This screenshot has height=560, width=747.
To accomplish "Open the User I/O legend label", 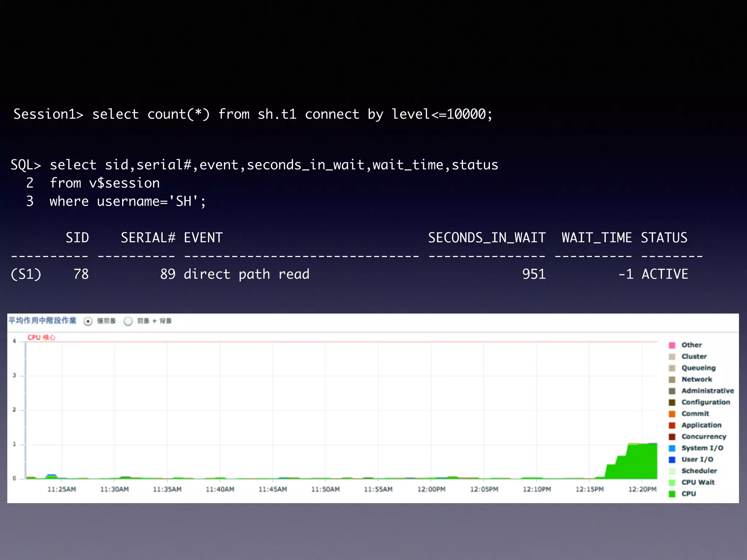I will pos(697,459).
